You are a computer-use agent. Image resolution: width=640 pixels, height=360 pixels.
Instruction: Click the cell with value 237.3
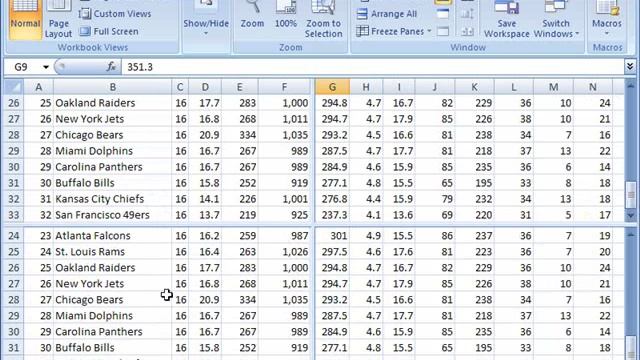tap(332, 215)
